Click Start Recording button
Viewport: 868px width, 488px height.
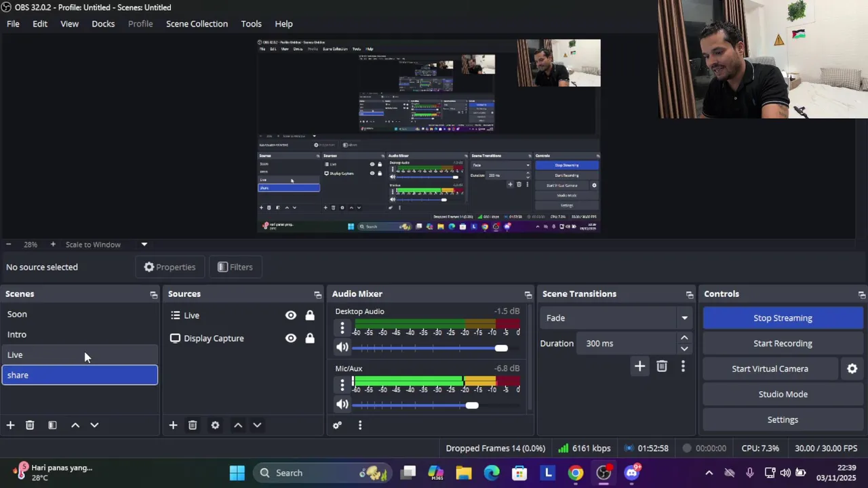(783, 344)
